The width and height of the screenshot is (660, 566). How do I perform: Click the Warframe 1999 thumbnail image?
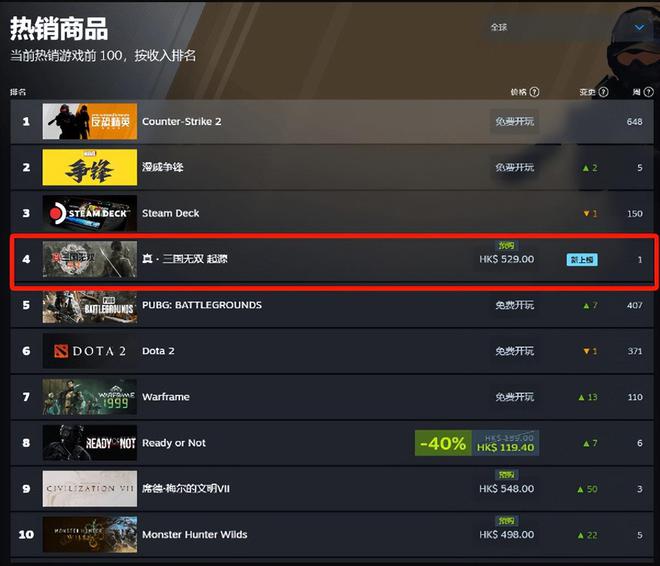pos(90,397)
